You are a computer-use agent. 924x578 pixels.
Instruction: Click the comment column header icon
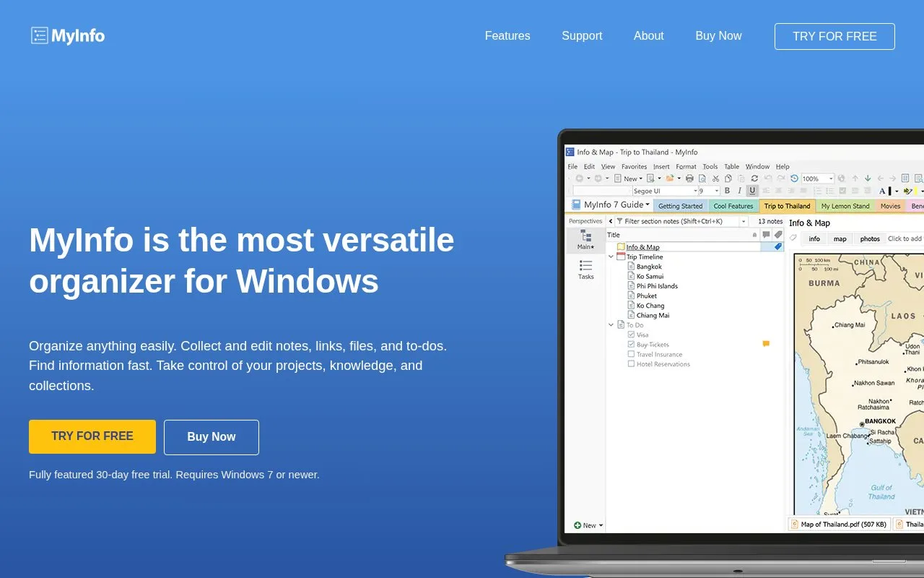766,235
